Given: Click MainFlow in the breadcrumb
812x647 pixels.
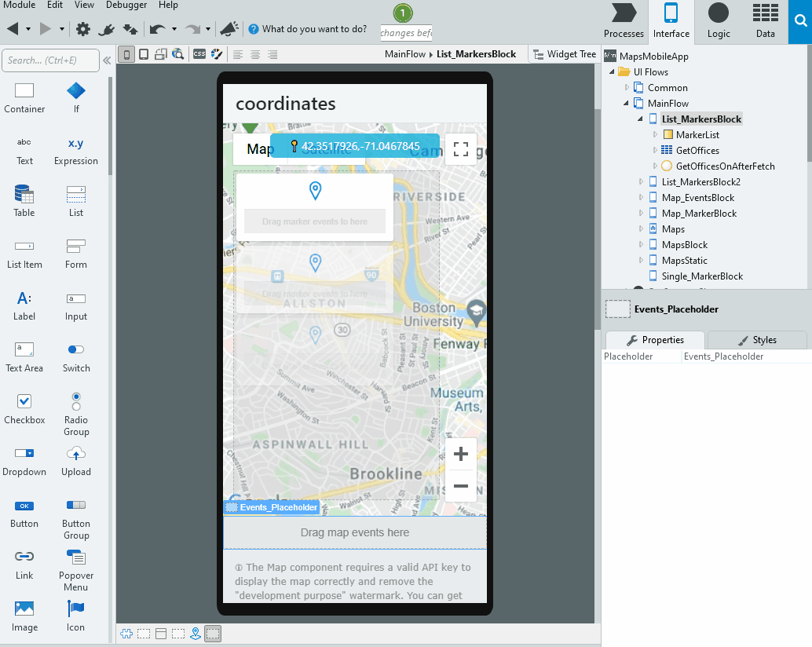Looking at the screenshot, I should point(405,54).
